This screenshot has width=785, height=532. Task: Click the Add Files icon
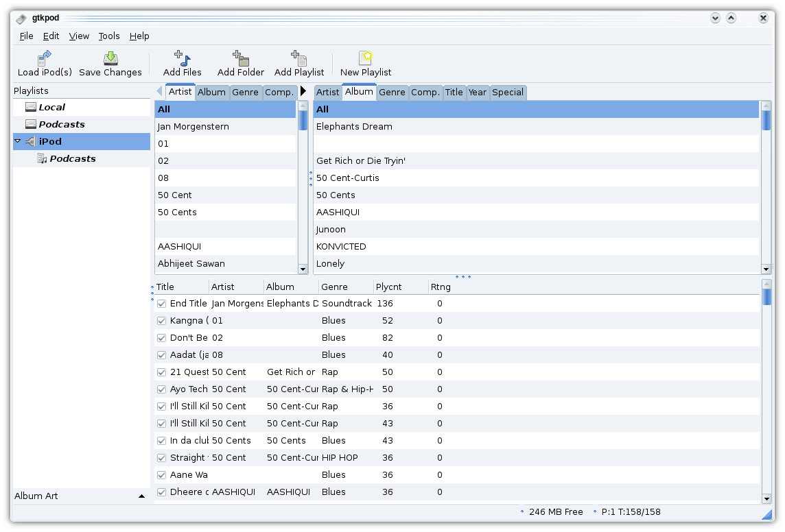[183, 58]
